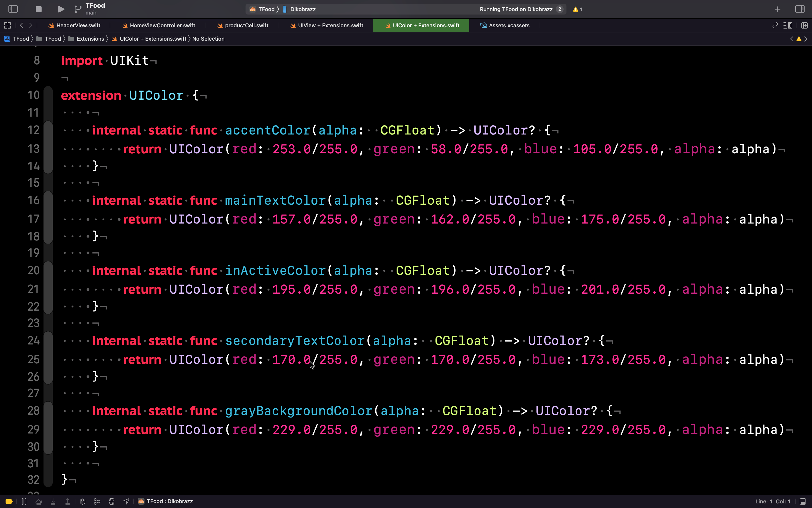
Task: Open Debug View Hierarchy
Action: [83, 501]
